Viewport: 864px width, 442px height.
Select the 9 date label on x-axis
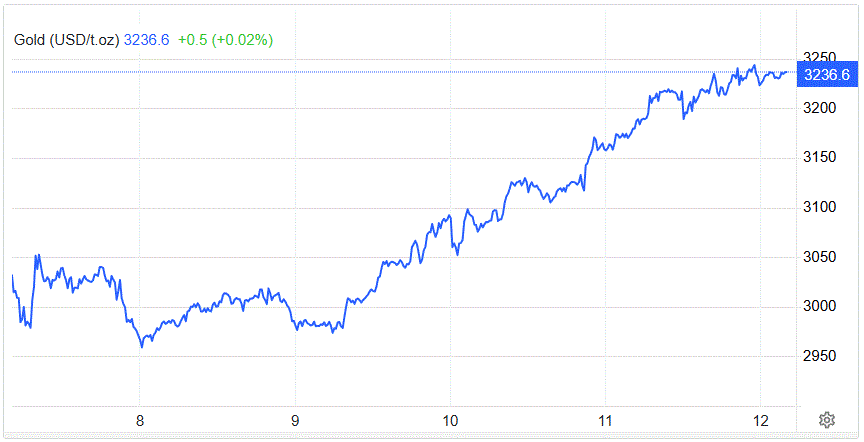point(295,421)
